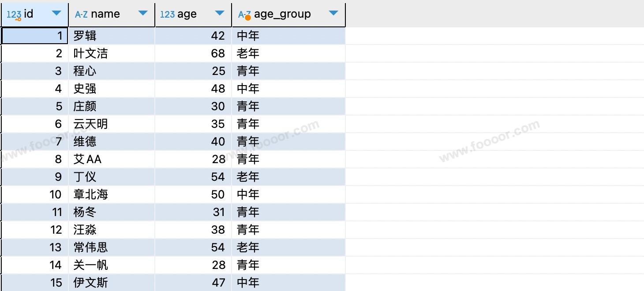Click the 123 type icon in age header

tap(167, 15)
